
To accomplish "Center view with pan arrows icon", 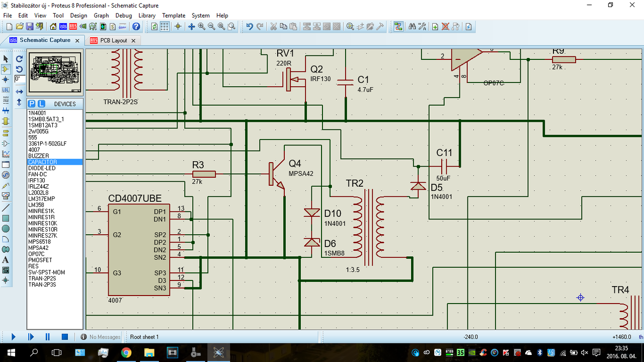I will click(x=192, y=27).
